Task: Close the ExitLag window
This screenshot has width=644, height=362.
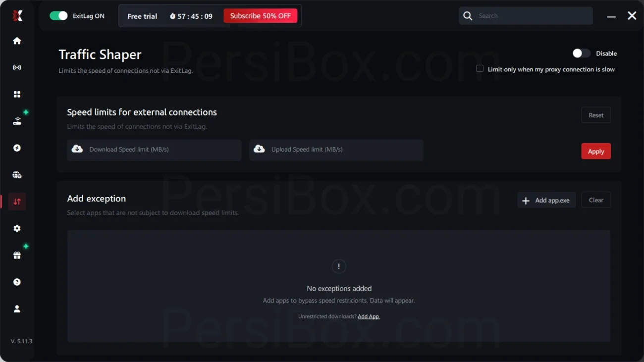Action: [x=632, y=16]
